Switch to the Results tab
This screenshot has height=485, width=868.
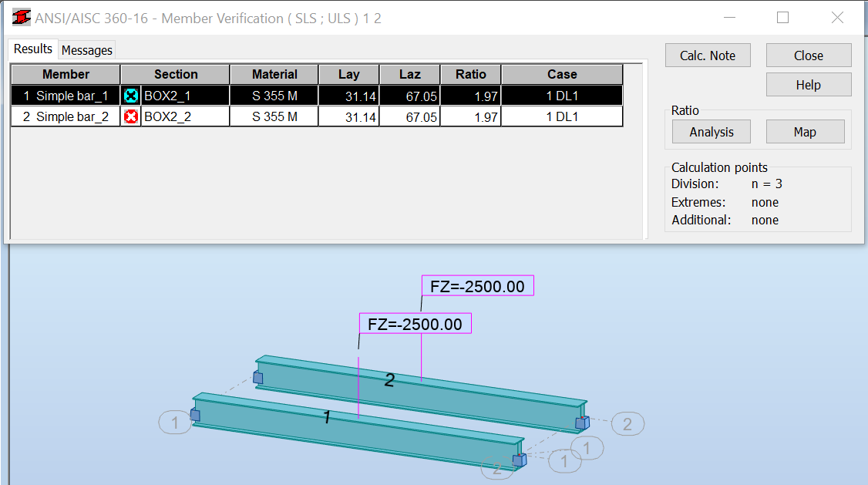click(32, 49)
